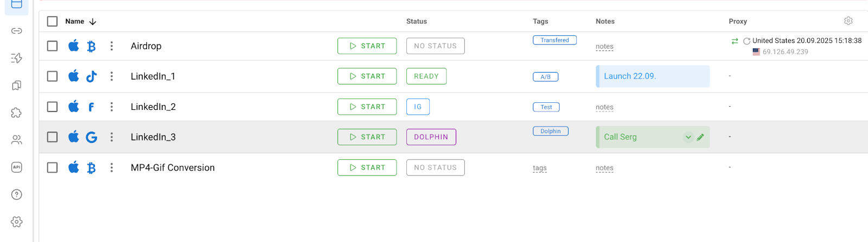Viewport: 868px width, 242px height.
Task: Open the API icon in sidebar
Action: click(x=17, y=167)
